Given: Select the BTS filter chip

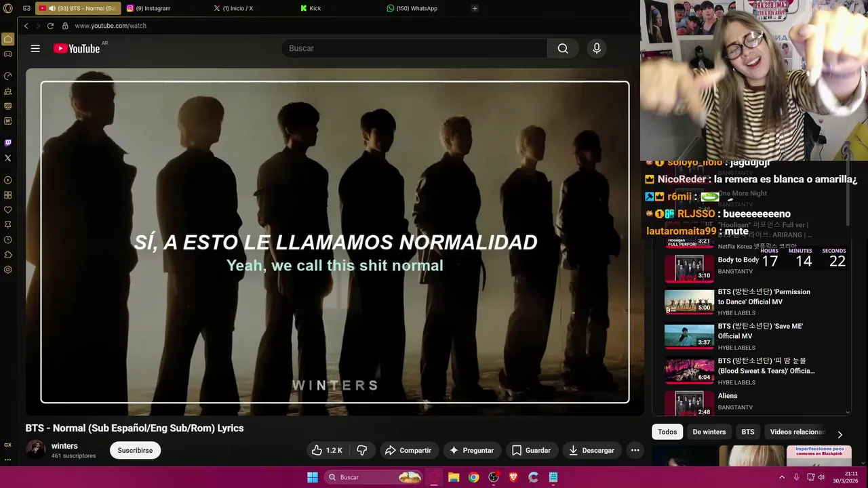Looking at the screenshot, I should [747, 432].
